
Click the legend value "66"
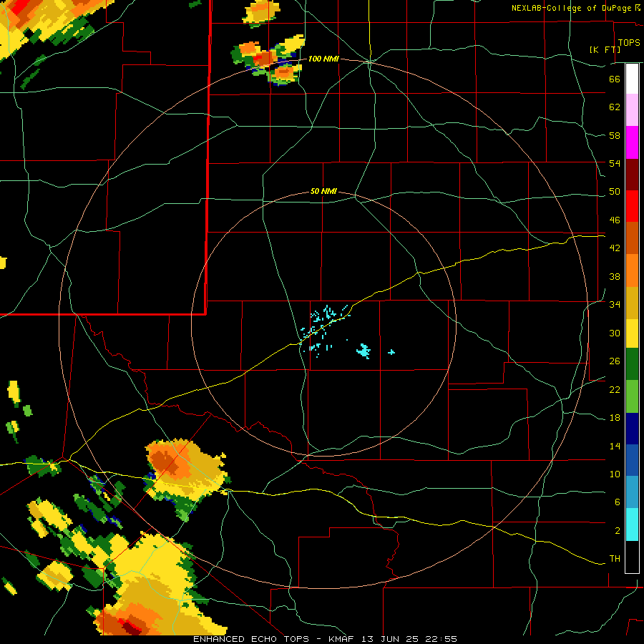[x=615, y=79]
